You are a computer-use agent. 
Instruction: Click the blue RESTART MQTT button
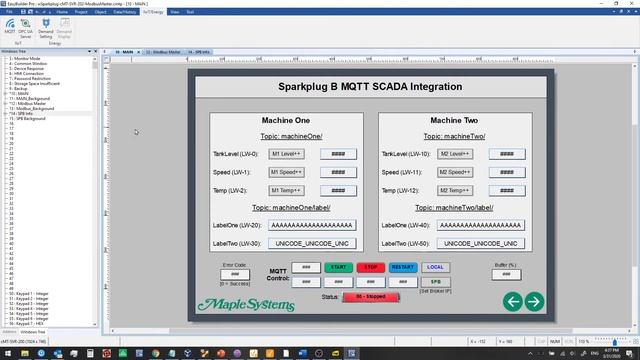(x=403, y=267)
